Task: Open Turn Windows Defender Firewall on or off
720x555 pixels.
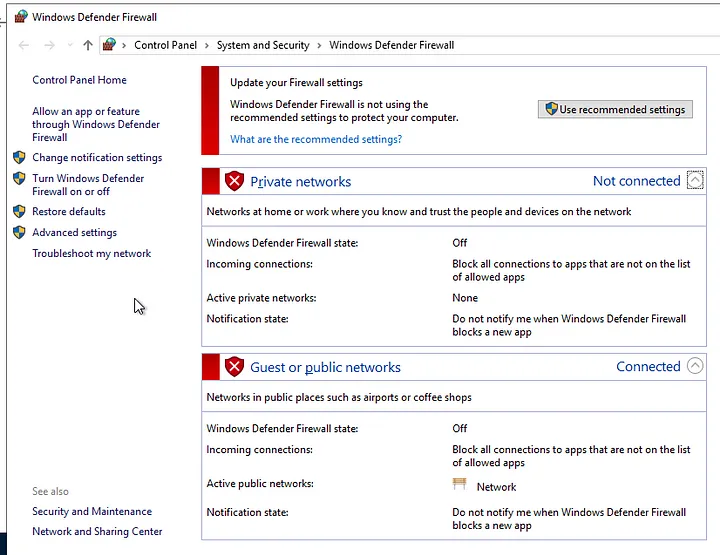Action: (88, 185)
